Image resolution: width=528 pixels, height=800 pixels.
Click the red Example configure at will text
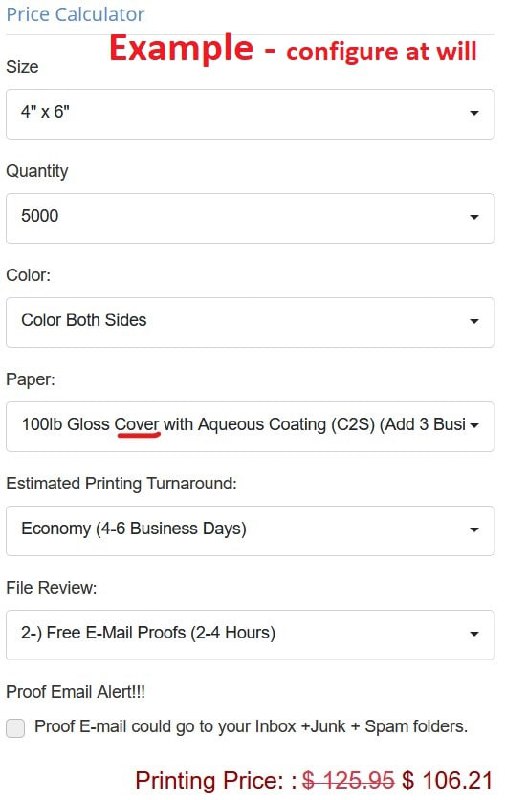click(293, 48)
